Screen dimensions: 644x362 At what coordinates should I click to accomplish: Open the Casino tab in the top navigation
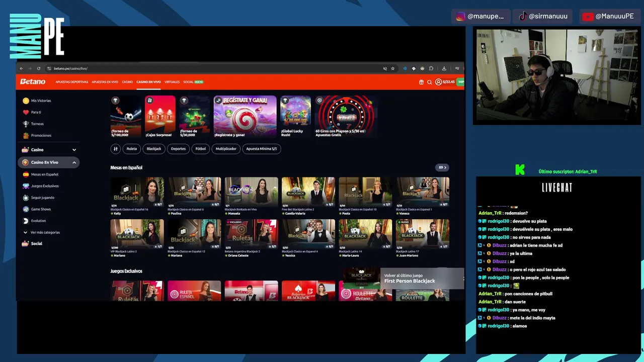127,82
